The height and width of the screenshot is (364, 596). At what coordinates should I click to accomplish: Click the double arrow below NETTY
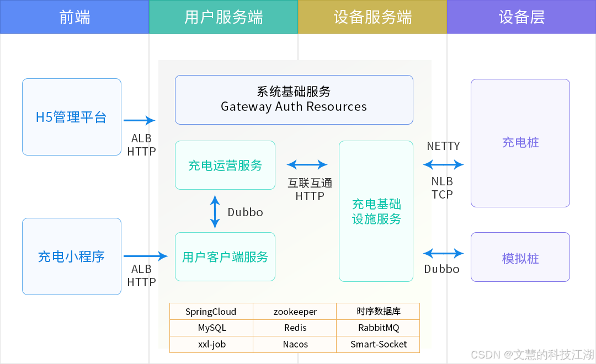(443, 164)
